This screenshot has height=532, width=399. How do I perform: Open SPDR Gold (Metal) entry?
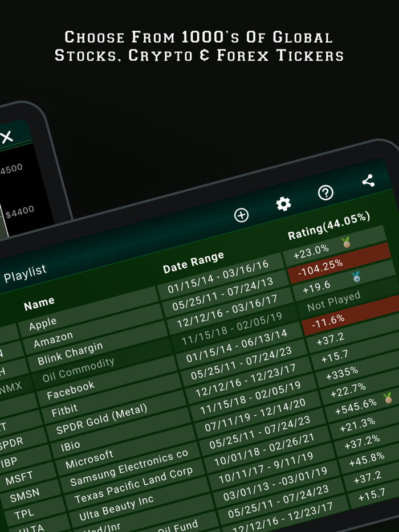pyautogui.click(x=101, y=419)
